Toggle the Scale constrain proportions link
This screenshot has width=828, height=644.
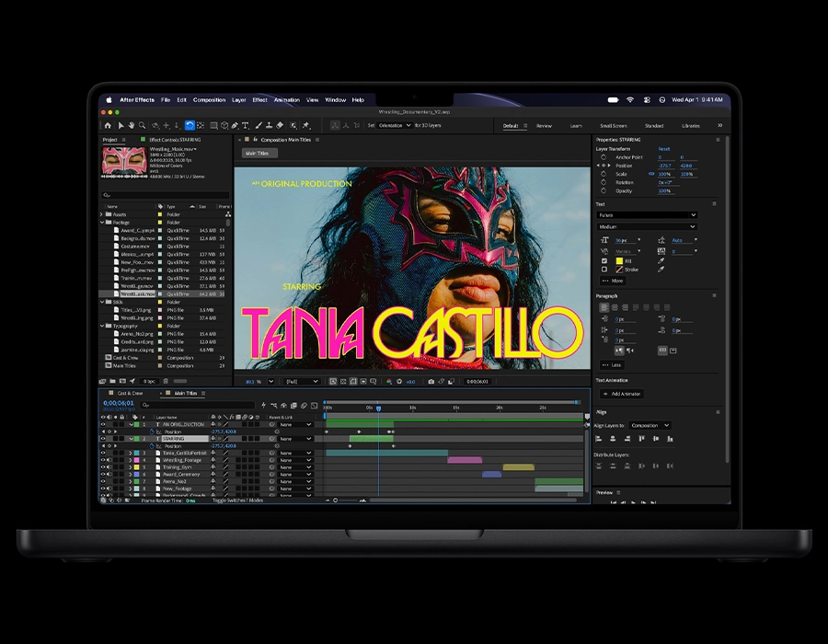651,174
